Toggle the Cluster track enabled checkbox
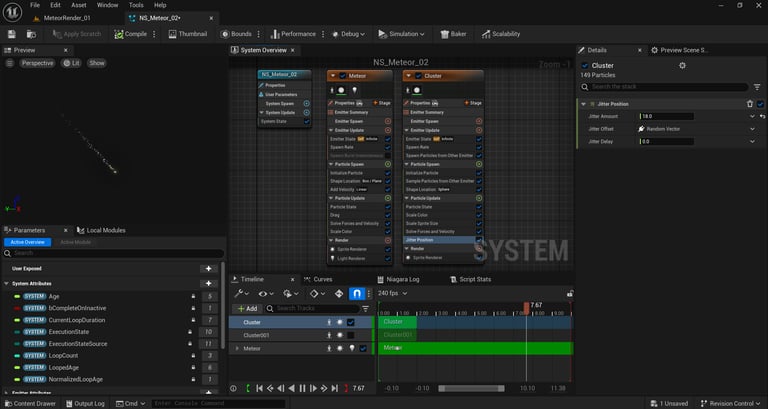This screenshot has width=768, height=409. (x=351, y=322)
